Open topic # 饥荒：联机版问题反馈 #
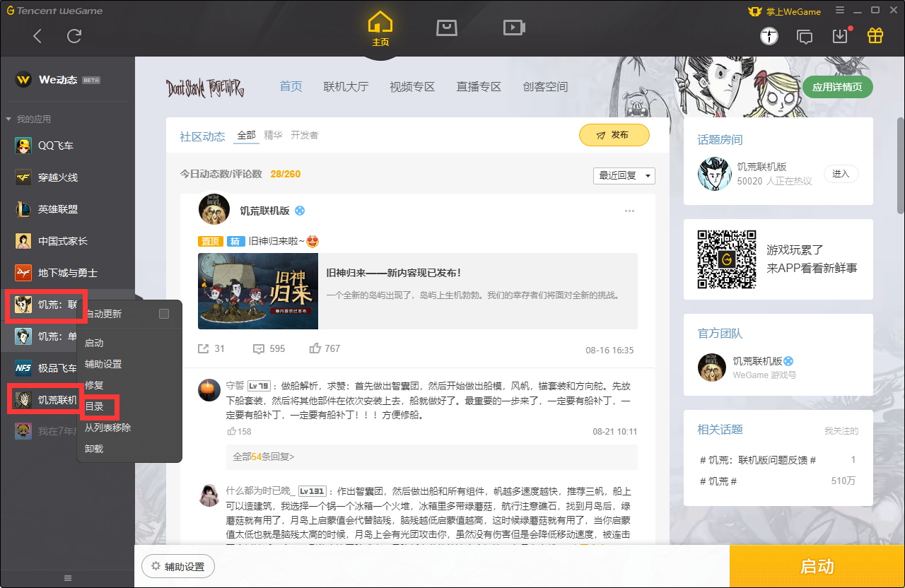Screen dimensions: 905x588 (757, 460)
